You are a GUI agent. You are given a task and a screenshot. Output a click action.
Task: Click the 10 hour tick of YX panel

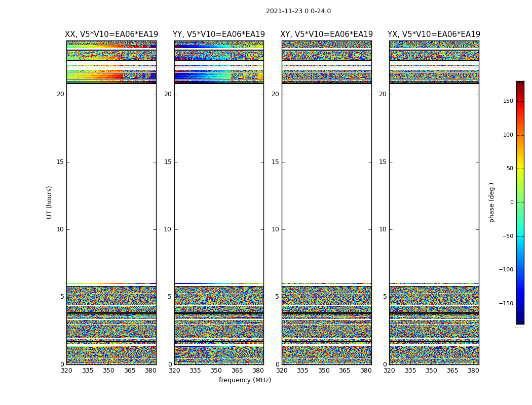(383, 229)
